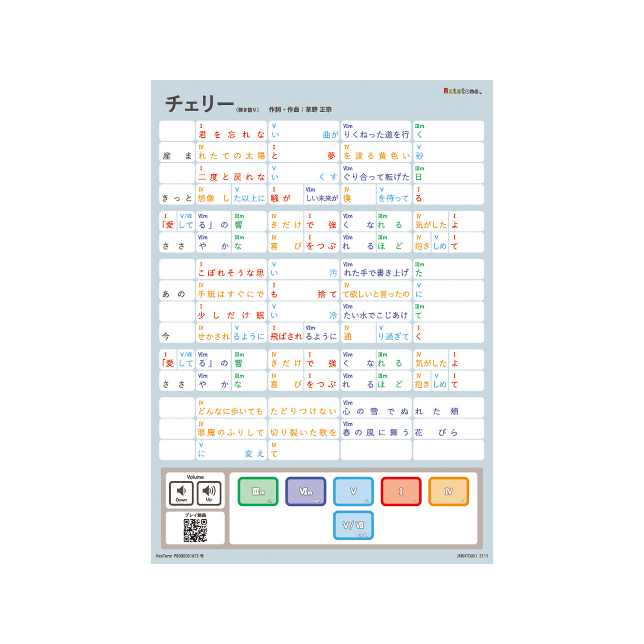Click the Ratatone logo

click(x=462, y=91)
